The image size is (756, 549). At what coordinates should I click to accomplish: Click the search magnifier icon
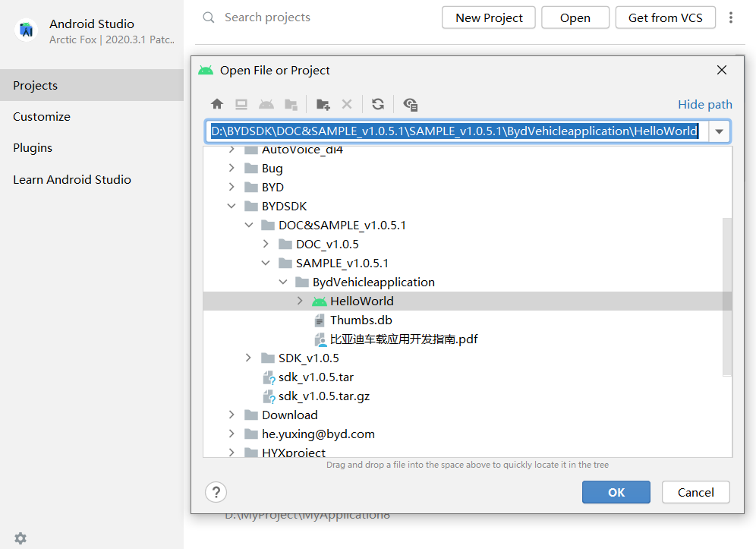pyautogui.click(x=208, y=18)
